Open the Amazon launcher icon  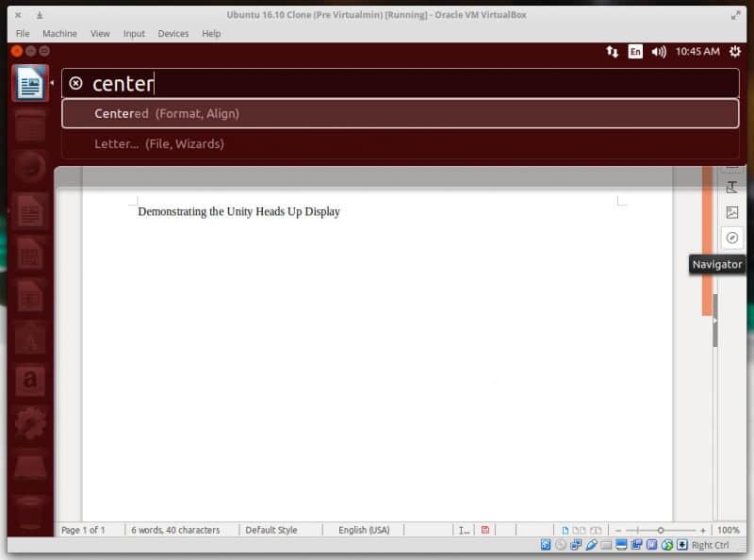pos(30,380)
